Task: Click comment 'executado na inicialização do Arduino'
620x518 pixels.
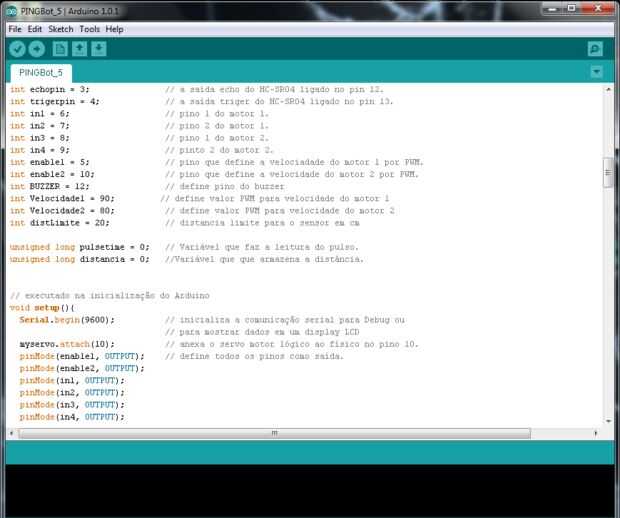Action: click(x=117, y=295)
